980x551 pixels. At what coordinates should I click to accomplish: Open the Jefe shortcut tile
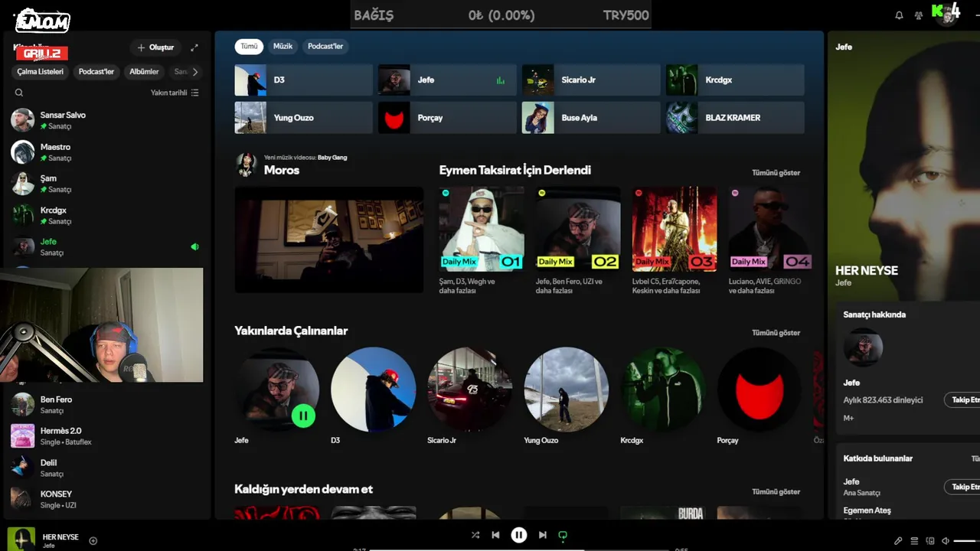click(447, 80)
